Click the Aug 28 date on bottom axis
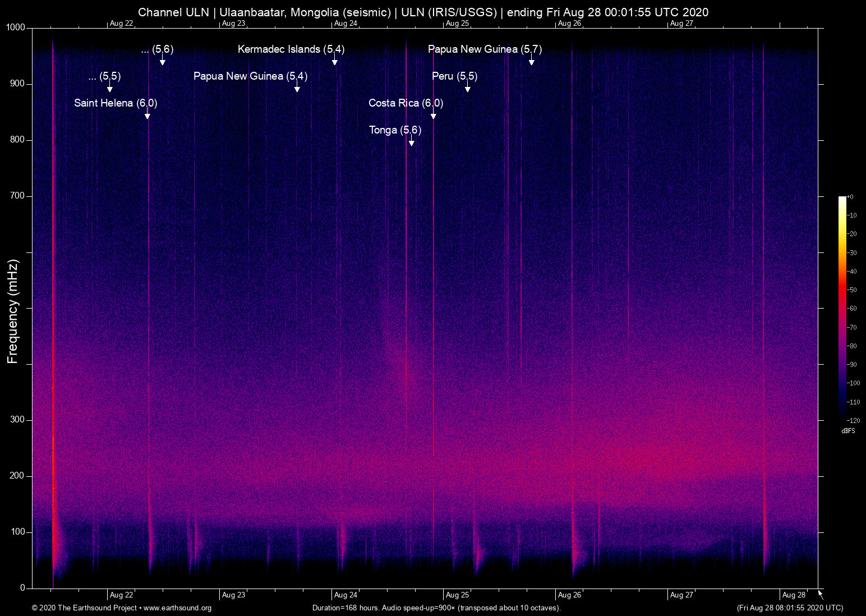Screen dimensions: 866x616 [794, 595]
